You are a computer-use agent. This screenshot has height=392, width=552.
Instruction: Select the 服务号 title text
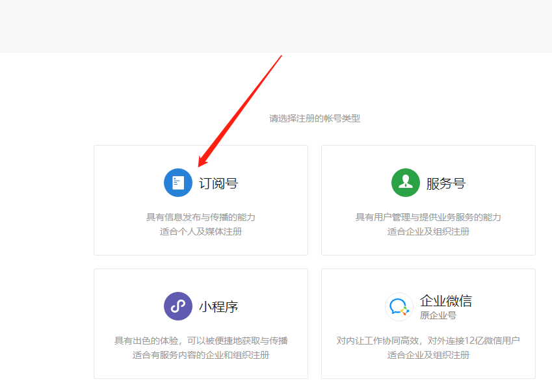446,183
